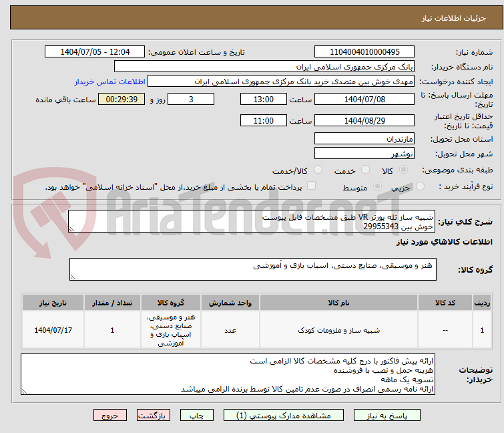Viewport: 504px width, 433px height.
Task: Select the متوسط purchase type radio
Action: [x=377, y=186]
